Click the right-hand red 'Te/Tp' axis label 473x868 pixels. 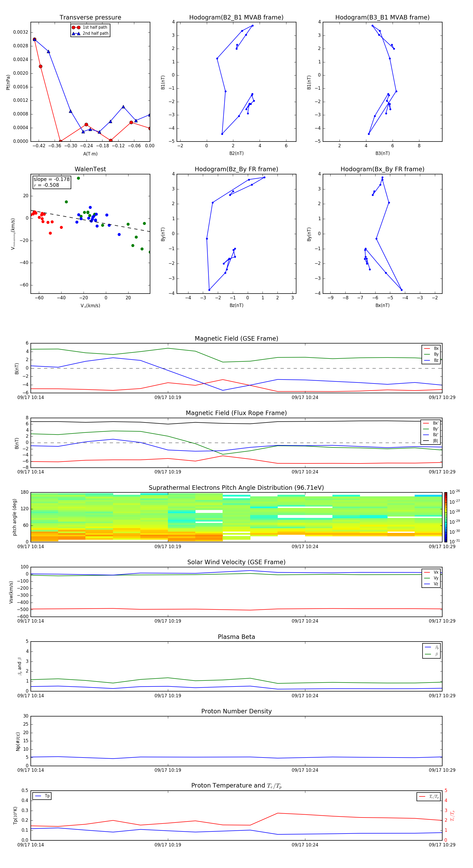(x=453, y=815)
